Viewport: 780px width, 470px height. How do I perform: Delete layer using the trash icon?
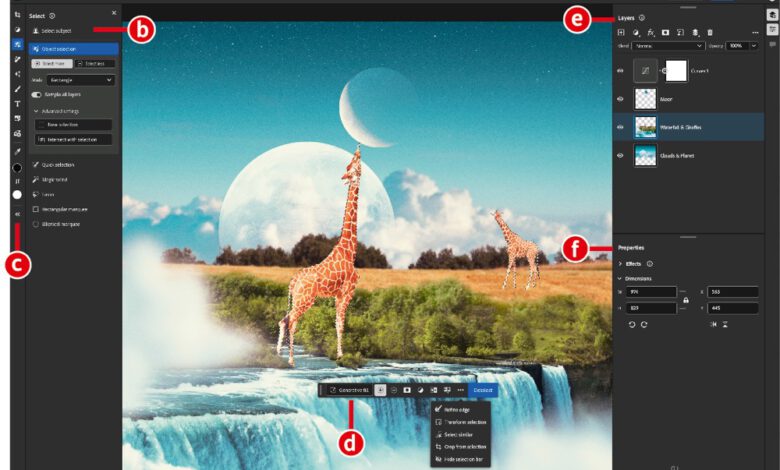click(x=710, y=32)
